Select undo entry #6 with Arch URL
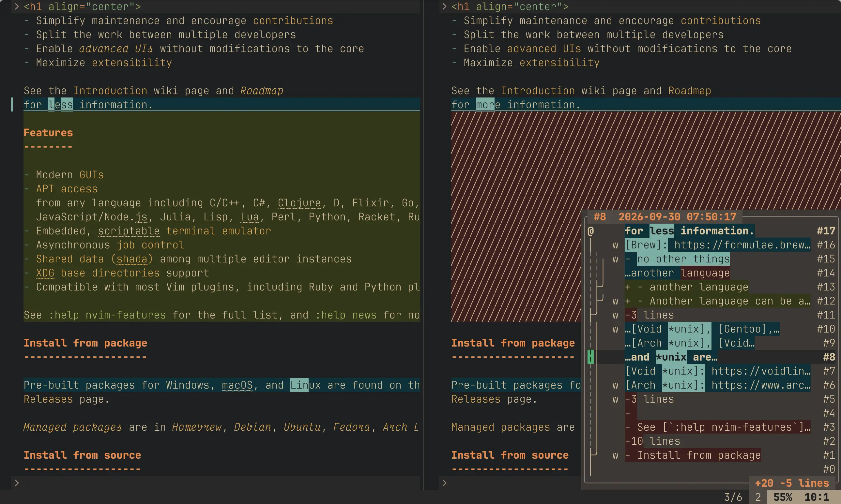Screen dimensions: 841x504 [711, 385]
